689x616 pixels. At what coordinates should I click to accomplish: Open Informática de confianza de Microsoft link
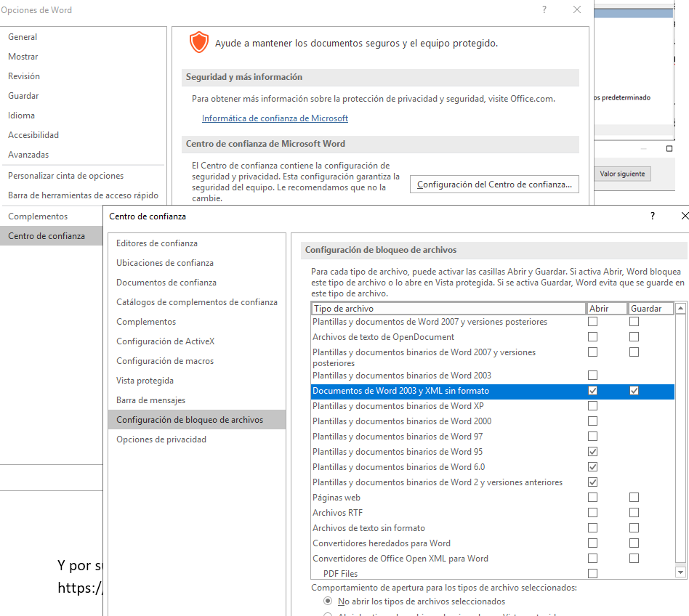[x=275, y=118]
